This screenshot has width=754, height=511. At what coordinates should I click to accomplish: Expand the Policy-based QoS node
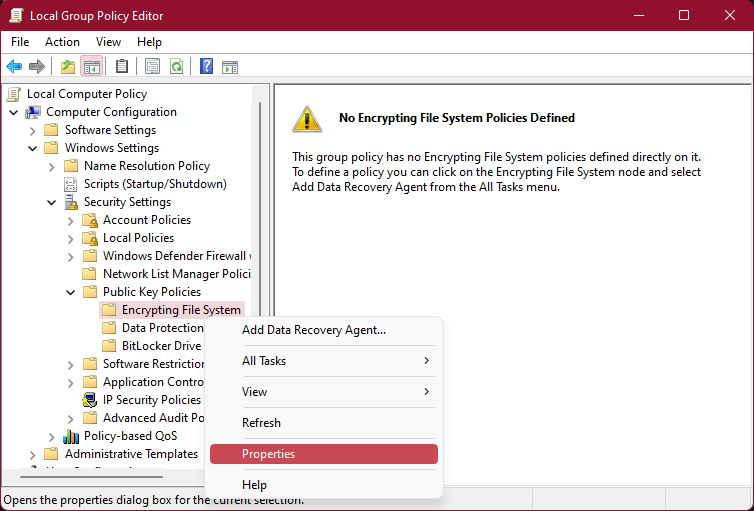pos(52,436)
